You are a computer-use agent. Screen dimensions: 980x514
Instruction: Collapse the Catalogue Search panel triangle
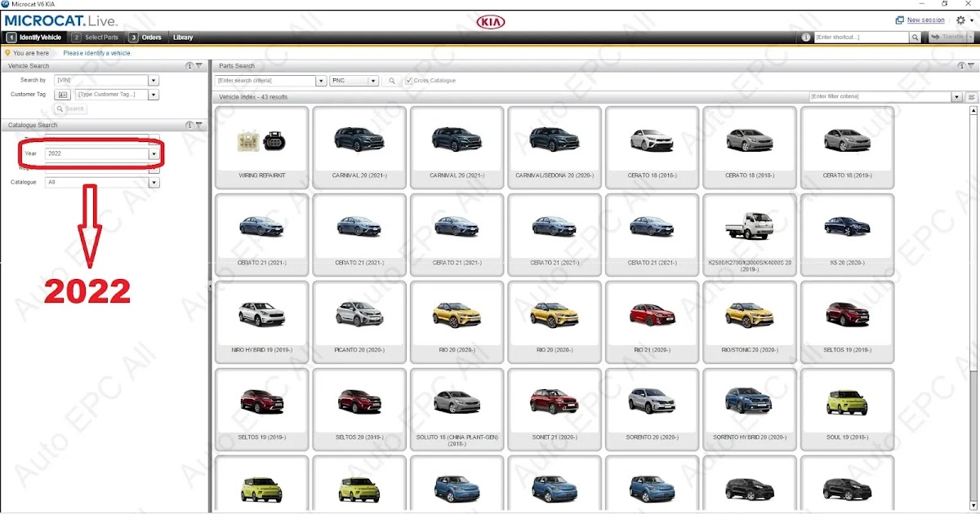tap(199, 125)
